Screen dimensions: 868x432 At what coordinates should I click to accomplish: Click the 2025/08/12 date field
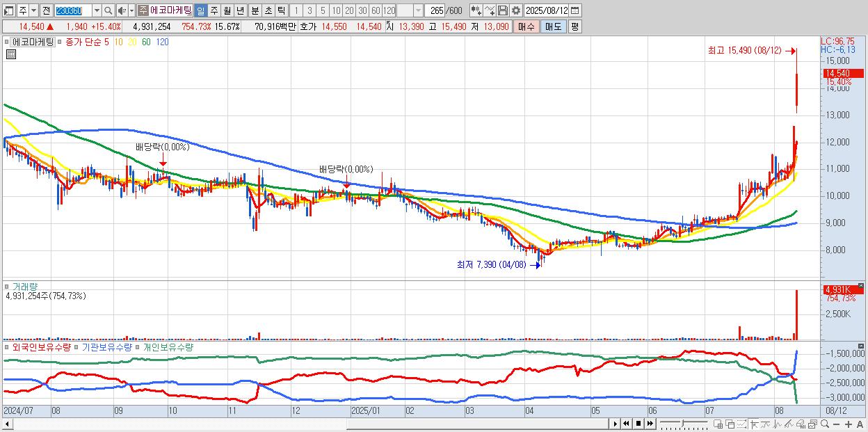(x=547, y=10)
